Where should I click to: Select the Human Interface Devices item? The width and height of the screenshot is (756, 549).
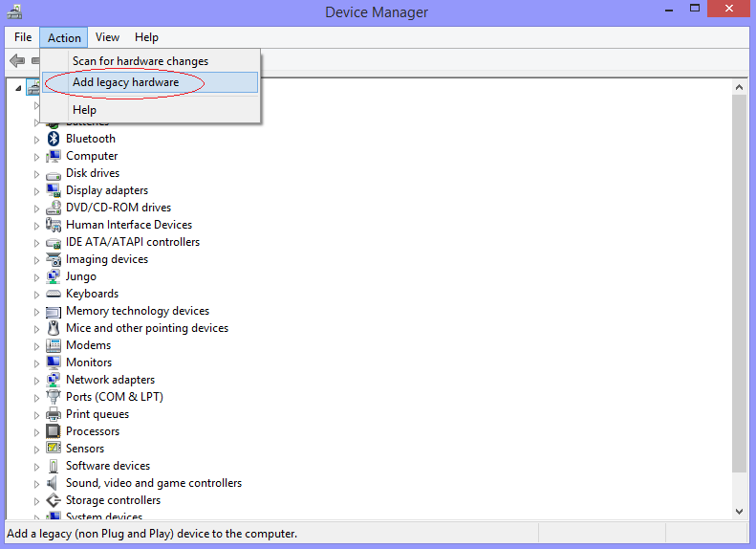point(128,225)
